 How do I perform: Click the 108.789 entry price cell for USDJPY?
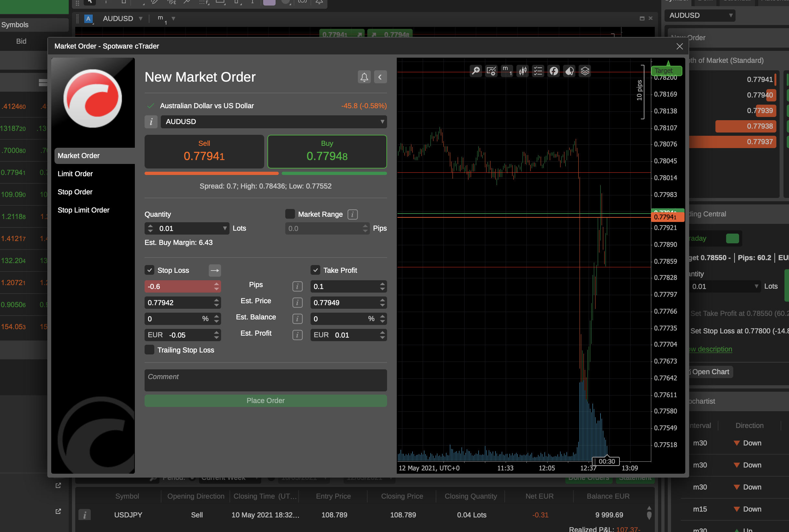334,515
